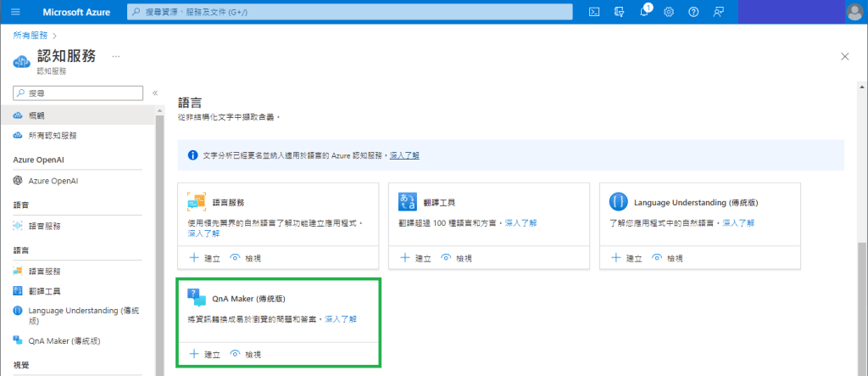Open 所有認知服務 in the sidebar

pos(52,135)
